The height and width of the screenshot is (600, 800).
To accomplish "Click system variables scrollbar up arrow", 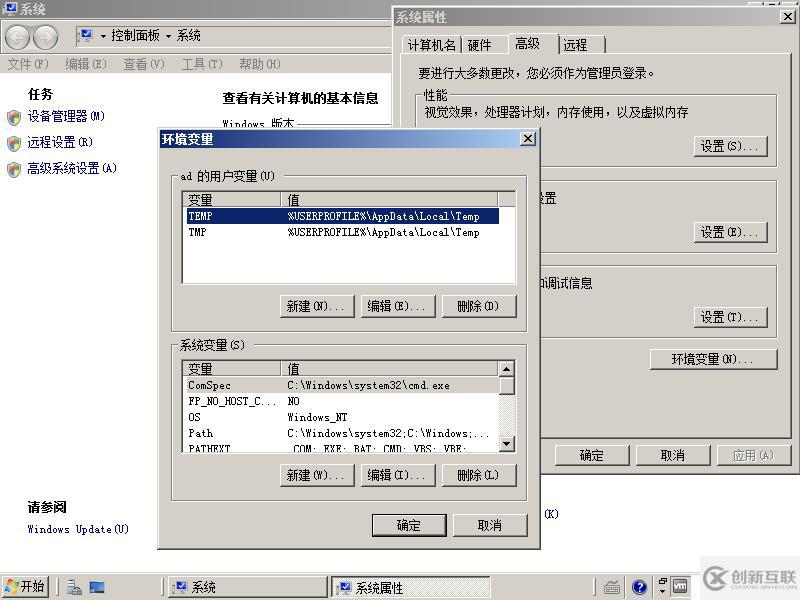I will click(507, 369).
